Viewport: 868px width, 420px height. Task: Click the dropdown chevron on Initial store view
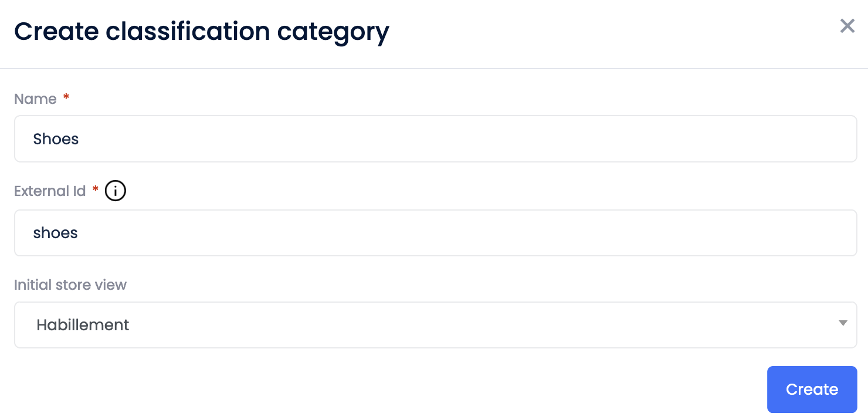coord(843,323)
